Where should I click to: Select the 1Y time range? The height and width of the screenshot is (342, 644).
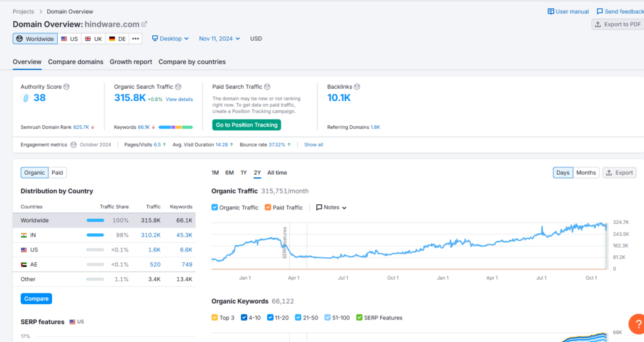(243, 173)
